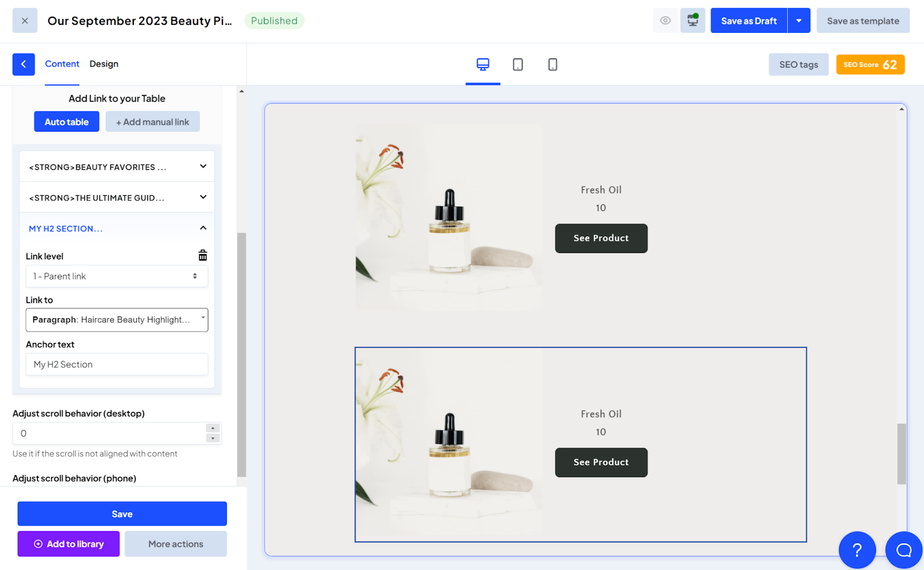Open the Link to Paragraph dropdown
The width and height of the screenshot is (924, 570).
117,319
